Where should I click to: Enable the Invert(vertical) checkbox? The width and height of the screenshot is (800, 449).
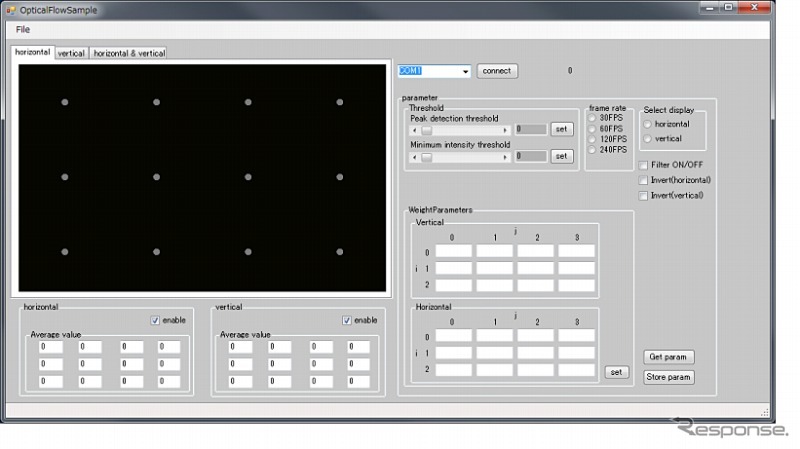coord(643,195)
